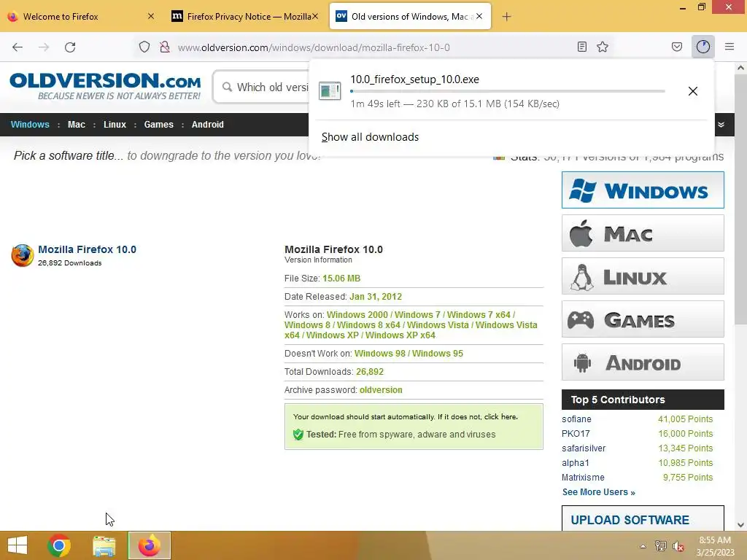This screenshot has height=560, width=747.
Task: Click the scrollbar down arrow
Action: tap(740, 525)
